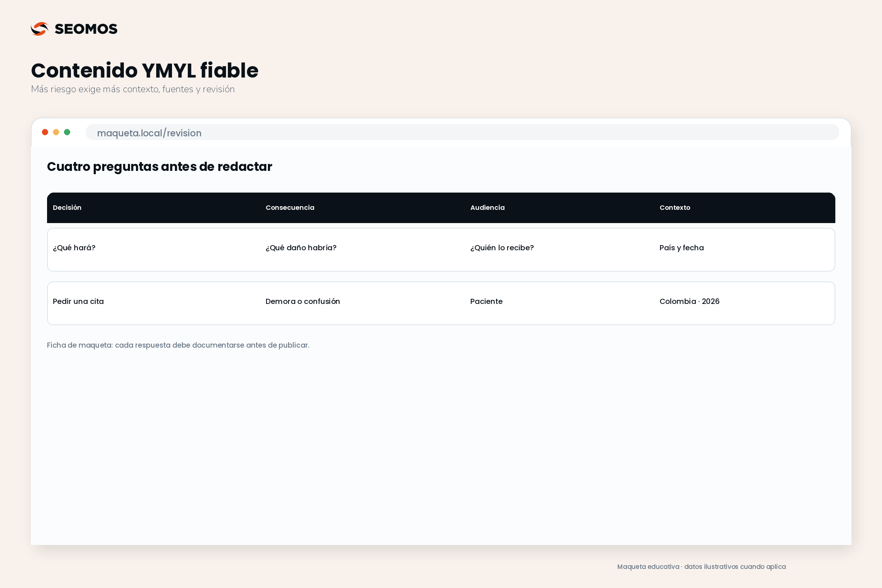
Task: Click the Contexto column header
Action: (675, 208)
